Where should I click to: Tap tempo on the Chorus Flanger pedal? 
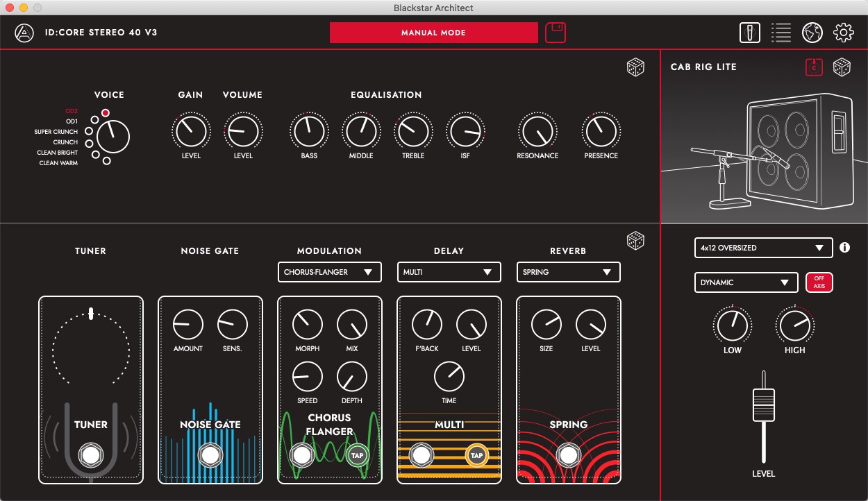[x=357, y=456]
